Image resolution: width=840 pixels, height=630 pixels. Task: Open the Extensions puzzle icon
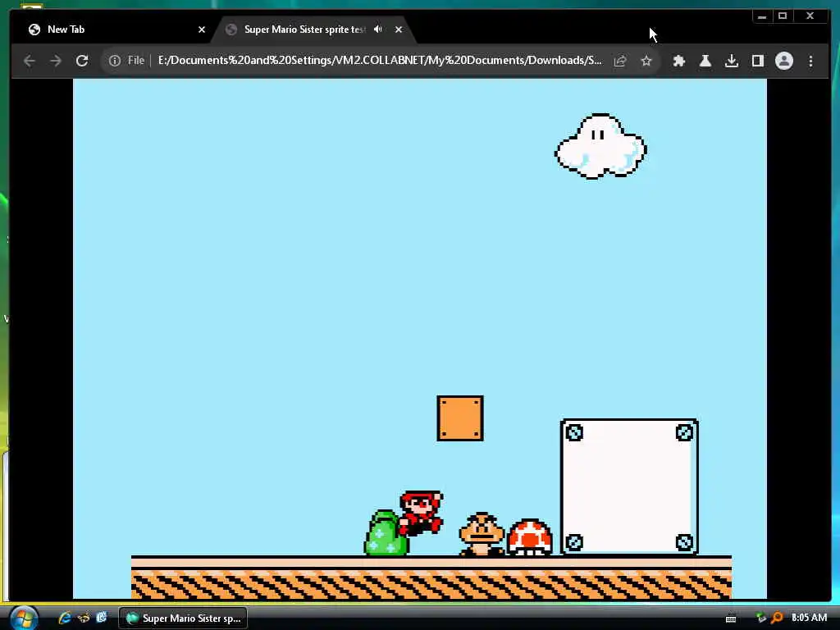(678, 61)
